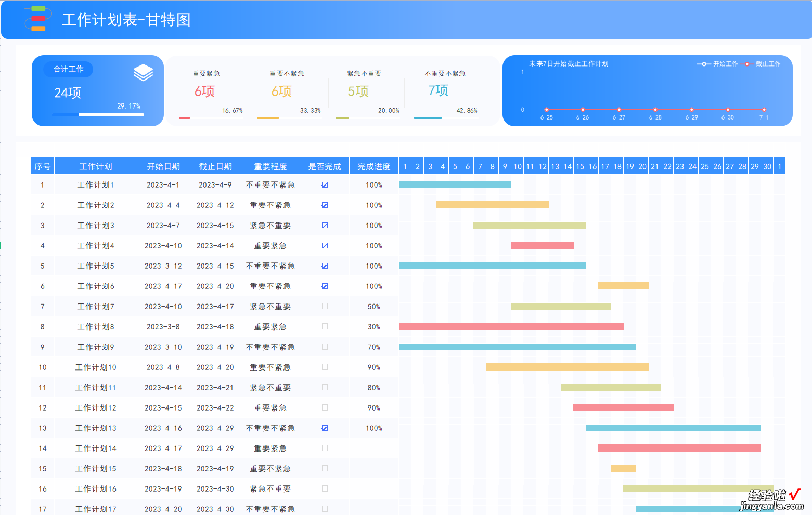Click the 工作计划16 name cell

[x=96, y=489]
